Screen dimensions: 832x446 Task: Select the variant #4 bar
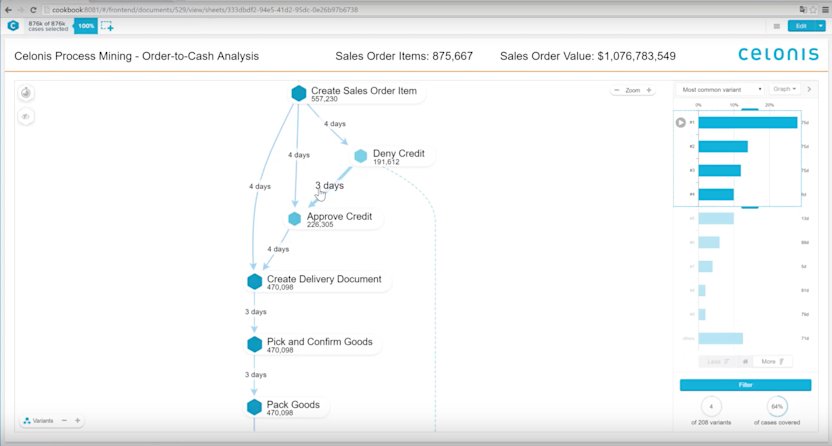(x=716, y=195)
